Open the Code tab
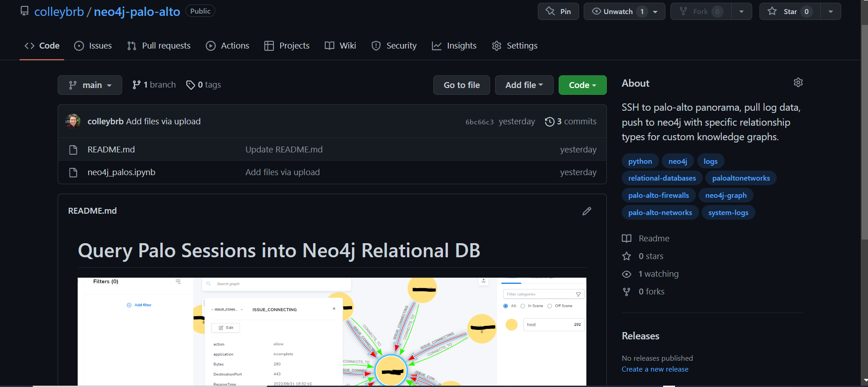 pyautogui.click(x=42, y=46)
